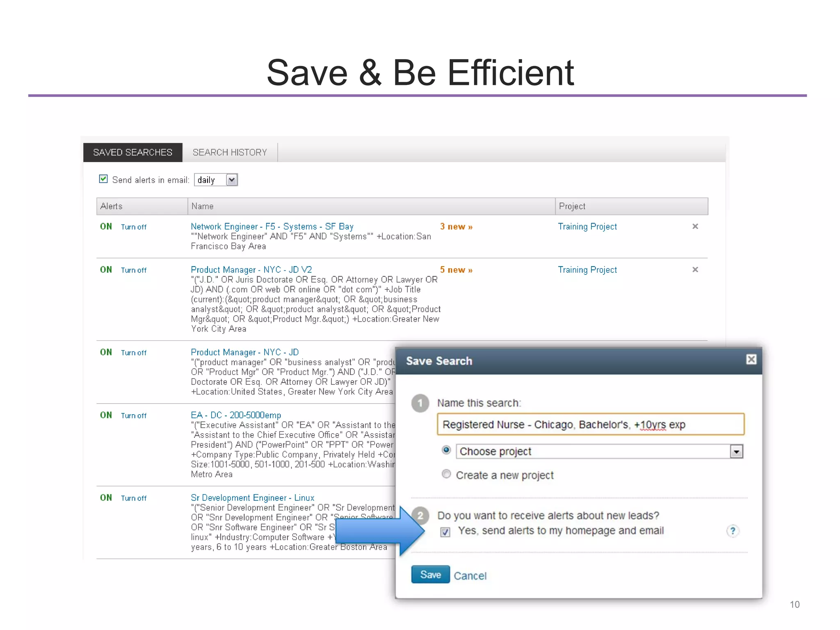Click the Project column header
The image size is (840, 630).
632,206
